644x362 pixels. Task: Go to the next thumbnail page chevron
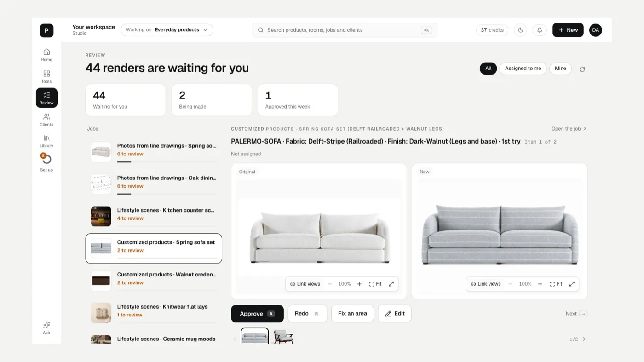(584, 339)
